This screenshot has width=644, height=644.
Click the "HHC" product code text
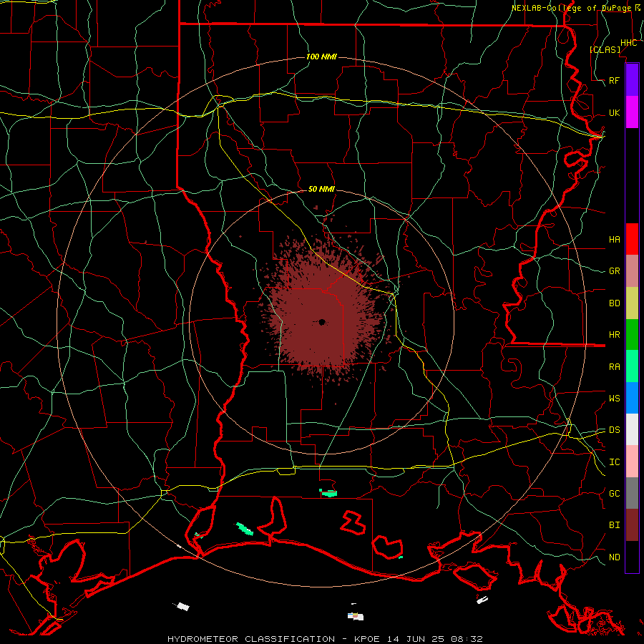click(x=628, y=43)
